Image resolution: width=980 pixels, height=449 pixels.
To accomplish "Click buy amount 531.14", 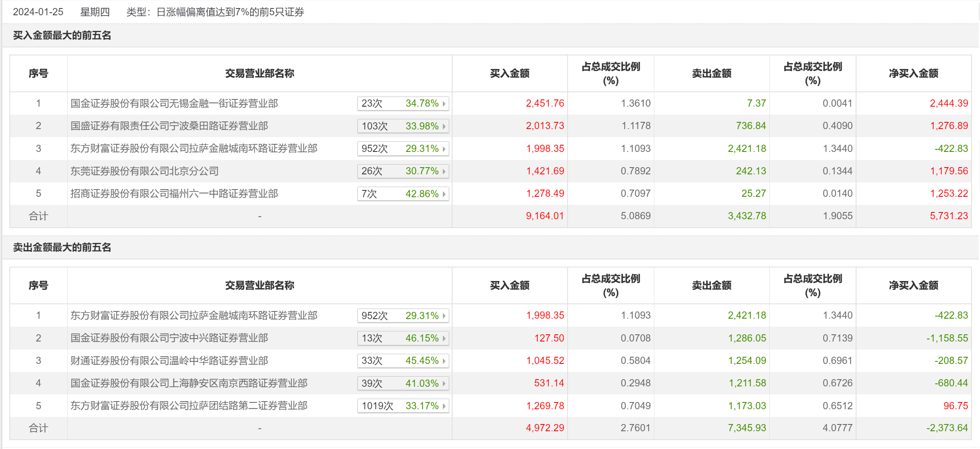I will 549,383.
